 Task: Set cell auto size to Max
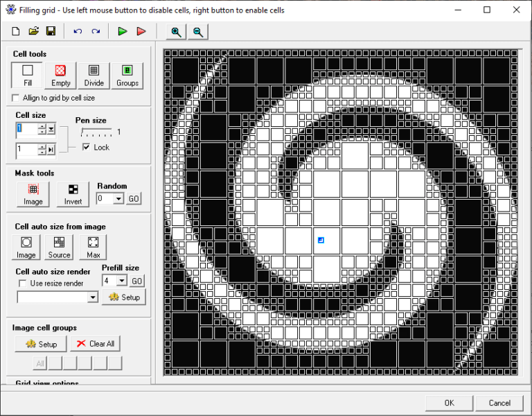(x=93, y=248)
